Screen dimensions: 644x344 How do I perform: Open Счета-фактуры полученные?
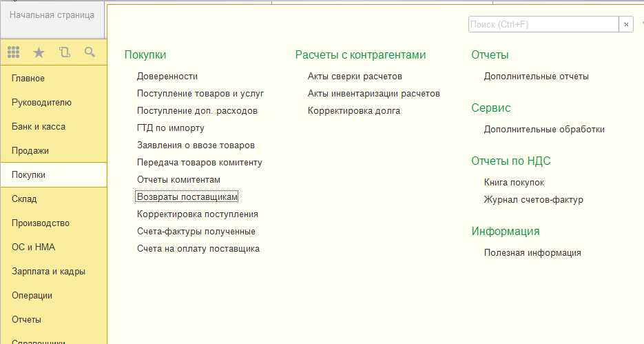pyautogui.click(x=196, y=232)
